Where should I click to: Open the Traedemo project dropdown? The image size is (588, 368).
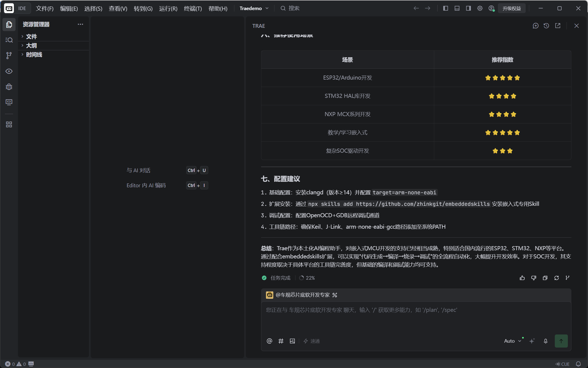(254, 8)
